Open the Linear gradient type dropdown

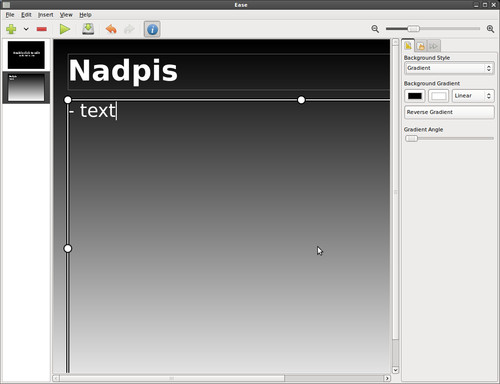point(473,96)
